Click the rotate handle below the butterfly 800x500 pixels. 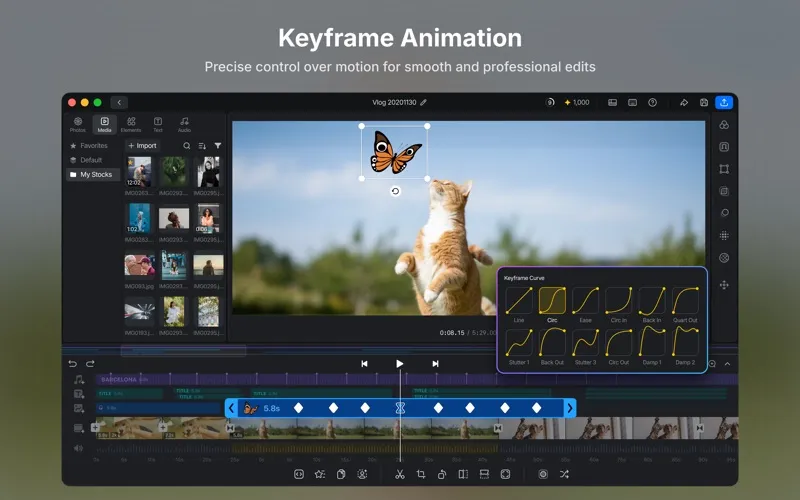(x=395, y=191)
